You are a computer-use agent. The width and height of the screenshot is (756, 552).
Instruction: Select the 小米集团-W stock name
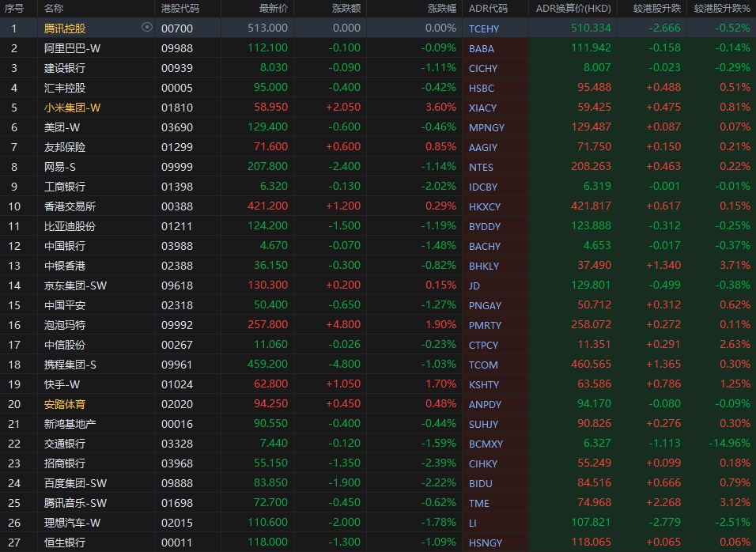coord(72,107)
